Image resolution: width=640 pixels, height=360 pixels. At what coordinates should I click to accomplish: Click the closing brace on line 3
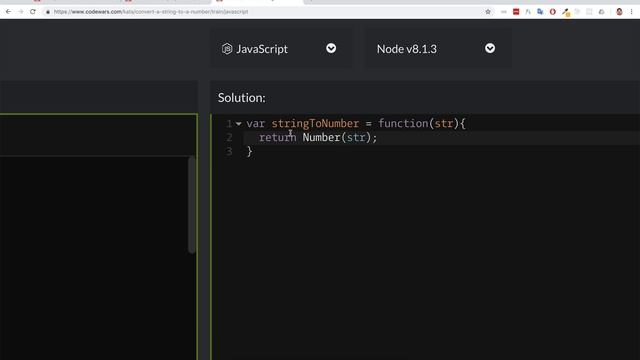pos(249,151)
